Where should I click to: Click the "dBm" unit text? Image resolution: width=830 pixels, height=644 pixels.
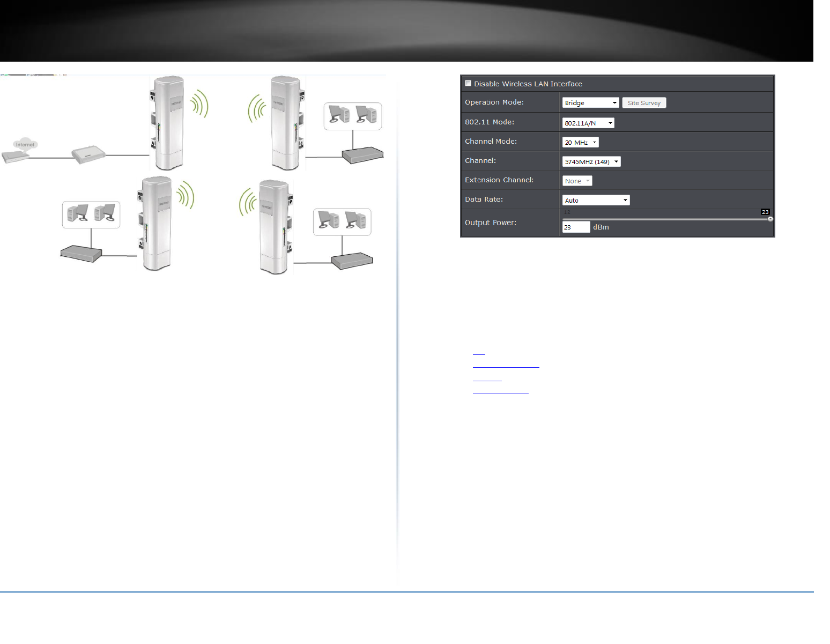pos(601,227)
